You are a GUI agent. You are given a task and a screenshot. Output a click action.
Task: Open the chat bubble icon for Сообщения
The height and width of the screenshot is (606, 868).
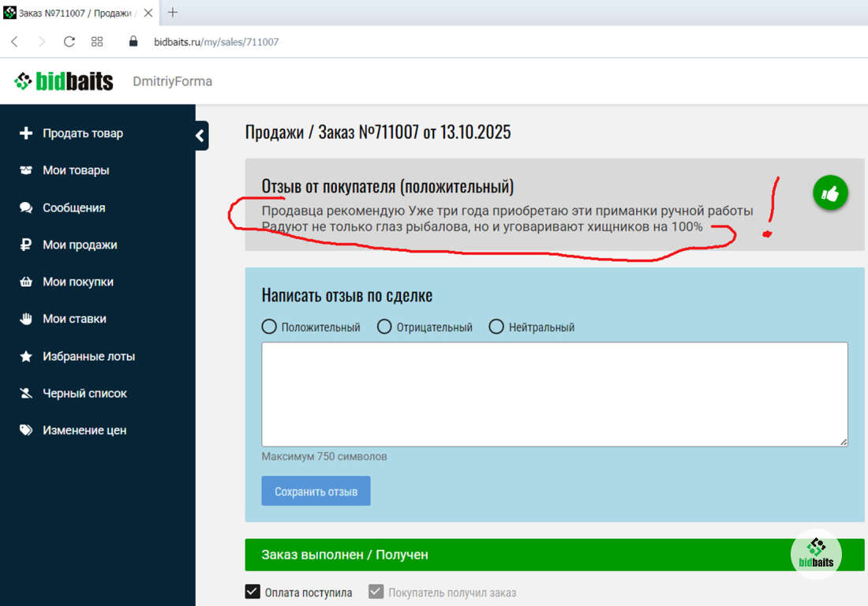click(x=26, y=208)
